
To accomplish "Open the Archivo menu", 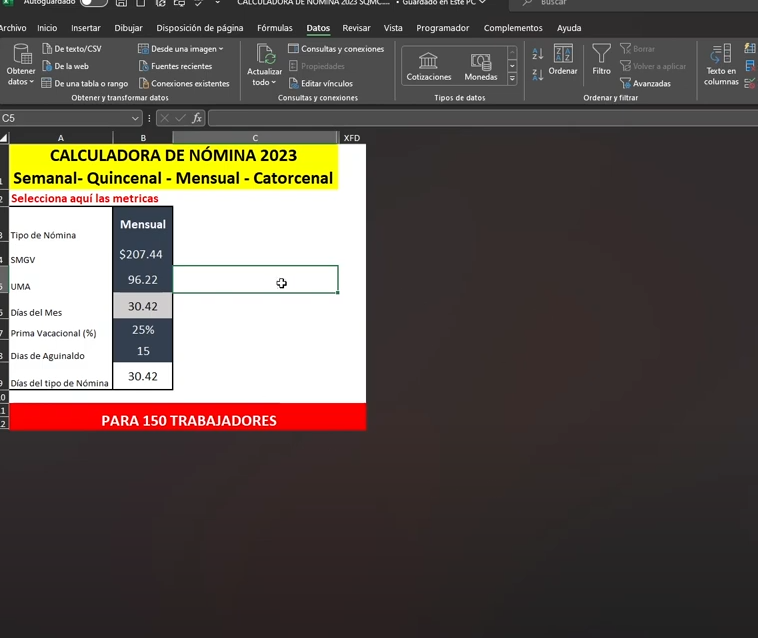I will (13, 28).
